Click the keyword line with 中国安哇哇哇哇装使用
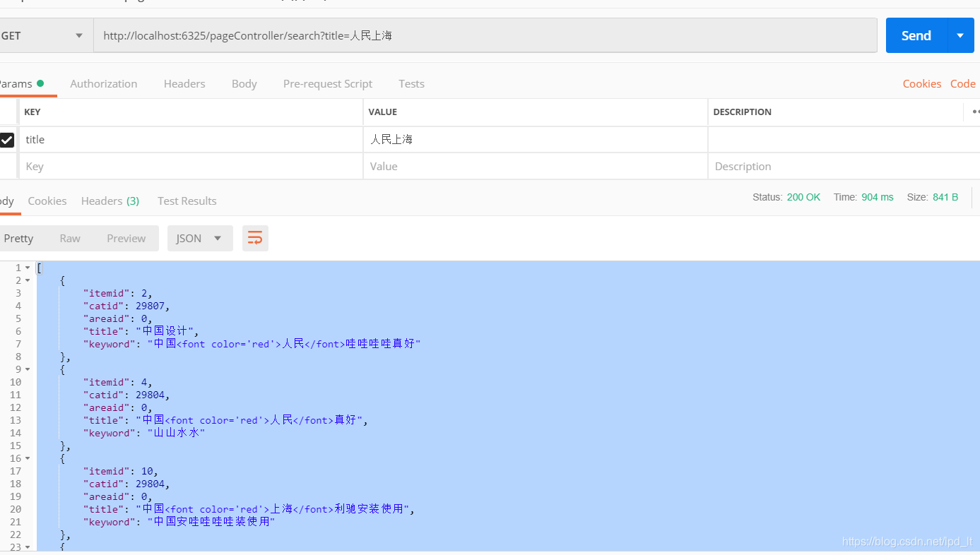 (x=179, y=522)
